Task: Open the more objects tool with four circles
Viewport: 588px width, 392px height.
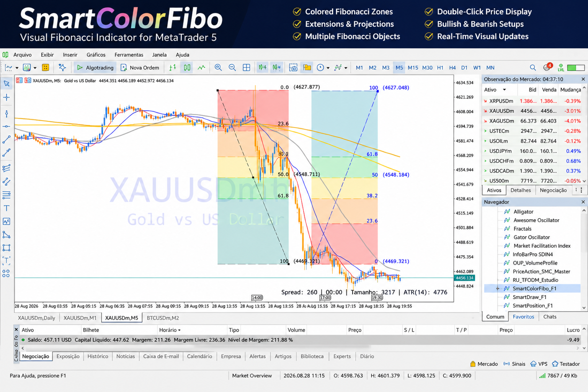Action: 7,273
